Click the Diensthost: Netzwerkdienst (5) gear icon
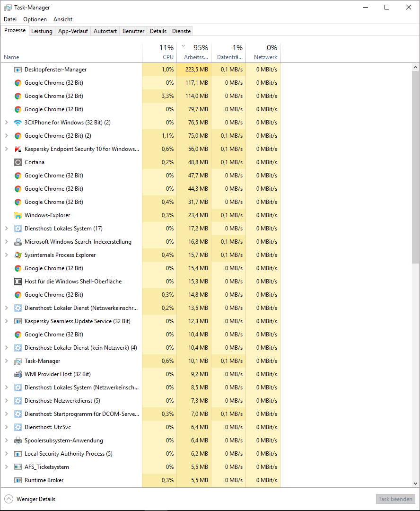Viewport: 420px width, 511px height. 18,401
